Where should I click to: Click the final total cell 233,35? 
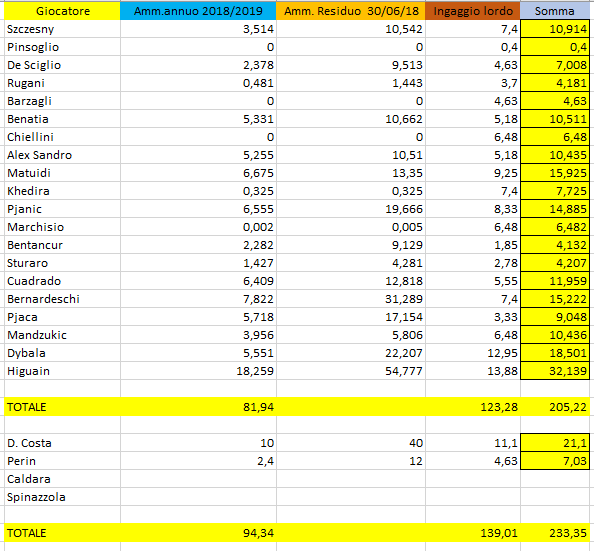555,533
